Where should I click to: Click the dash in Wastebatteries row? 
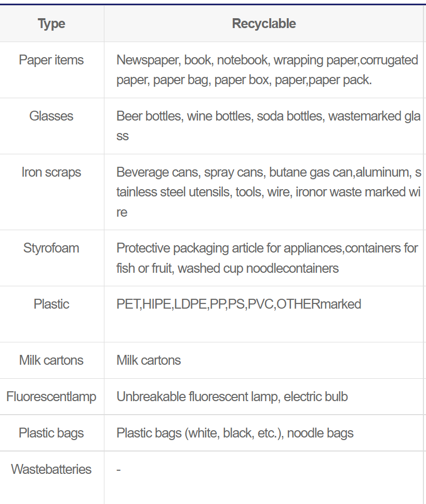[x=119, y=470]
